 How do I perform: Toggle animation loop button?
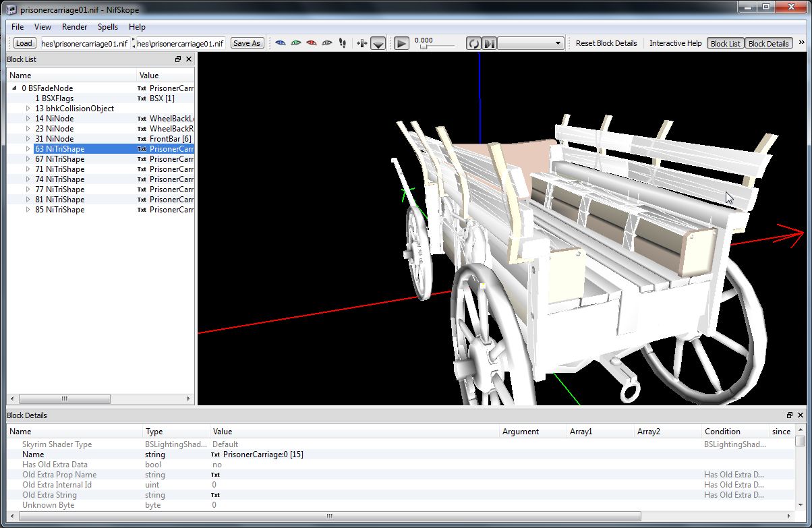click(x=474, y=43)
